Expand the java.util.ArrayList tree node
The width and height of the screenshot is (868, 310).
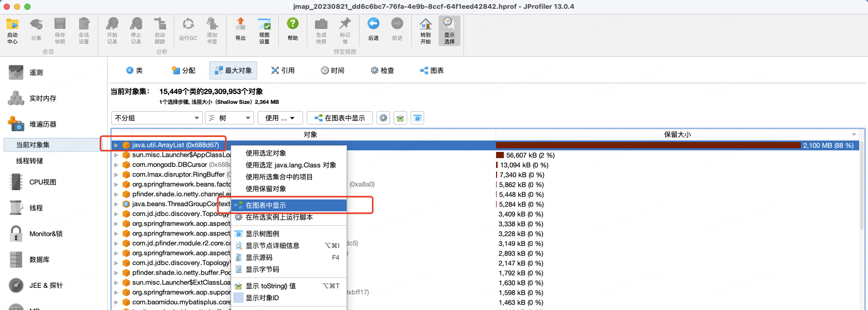tap(116, 145)
